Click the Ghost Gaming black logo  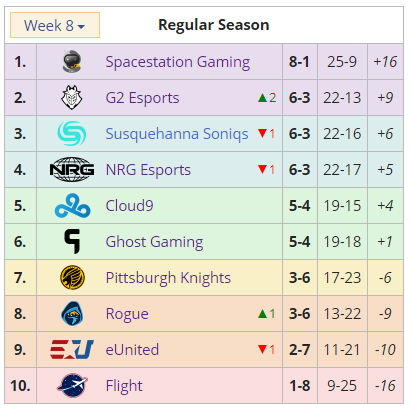tap(72, 241)
